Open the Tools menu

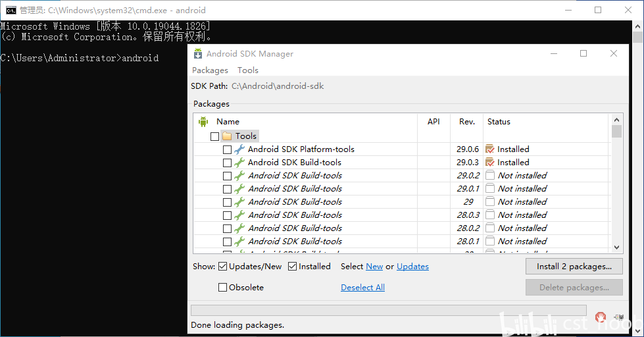click(x=247, y=70)
